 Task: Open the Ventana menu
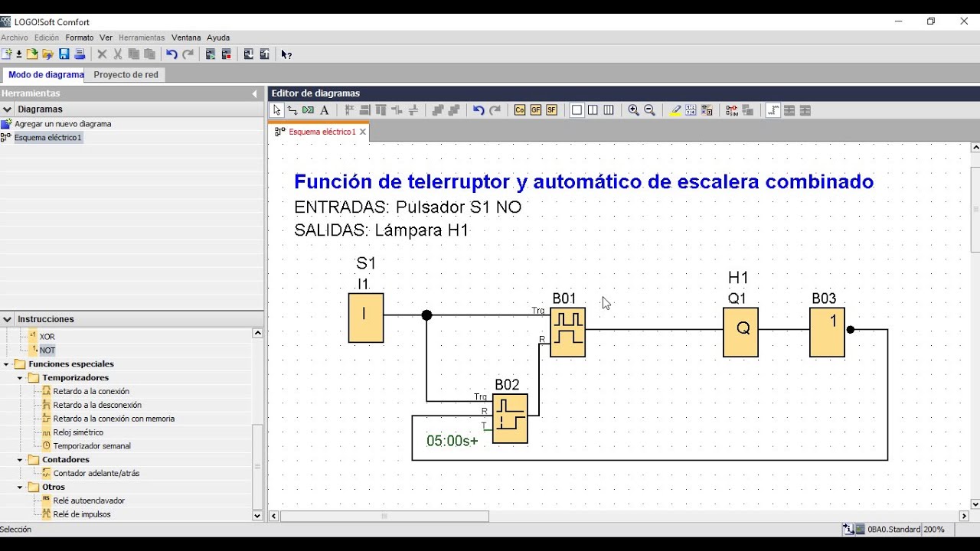[186, 37]
